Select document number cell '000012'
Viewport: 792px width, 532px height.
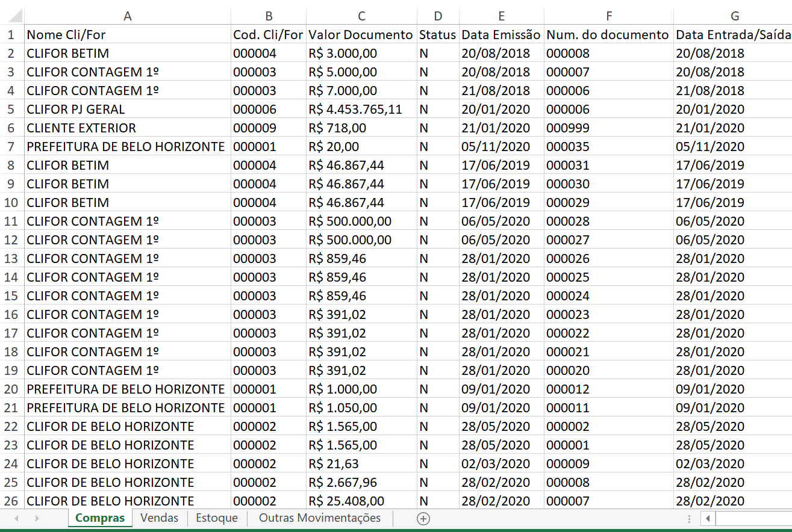coord(609,389)
